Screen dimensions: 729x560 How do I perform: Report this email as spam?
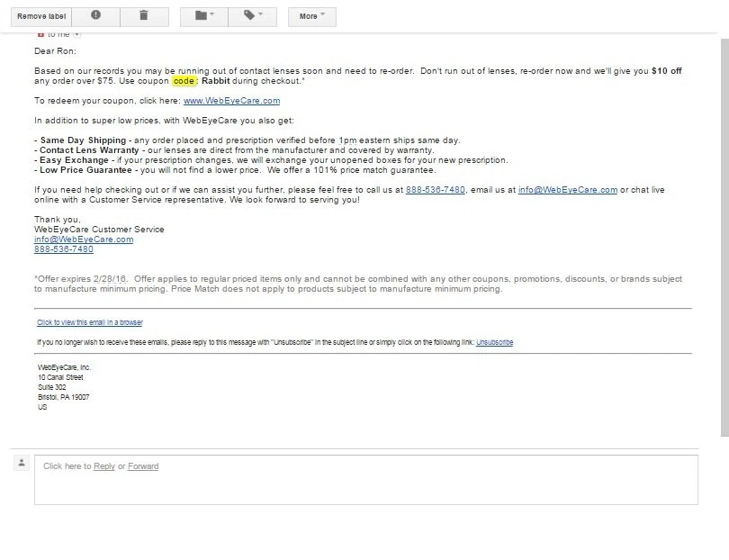tap(95, 16)
